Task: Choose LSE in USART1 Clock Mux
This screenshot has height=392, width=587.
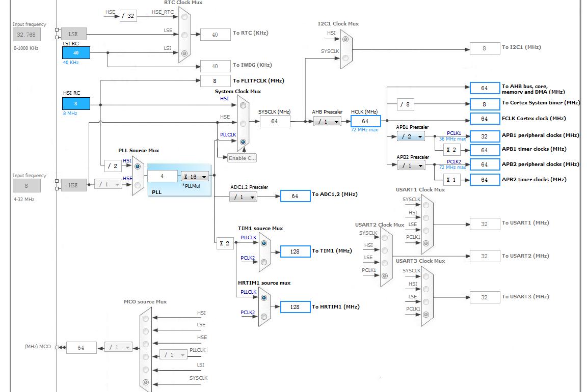Action: click(426, 231)
